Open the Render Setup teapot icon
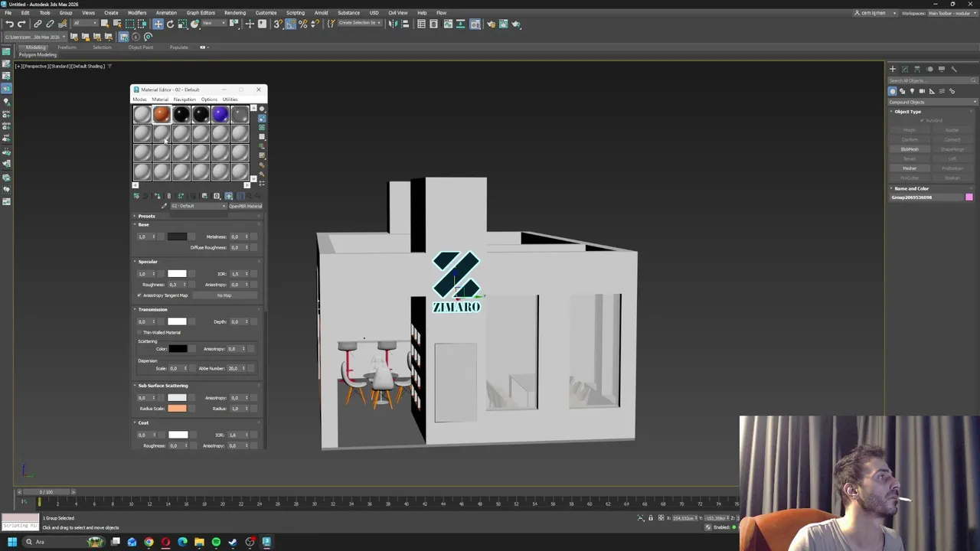 pyautogui.click(x=491, y=24)
